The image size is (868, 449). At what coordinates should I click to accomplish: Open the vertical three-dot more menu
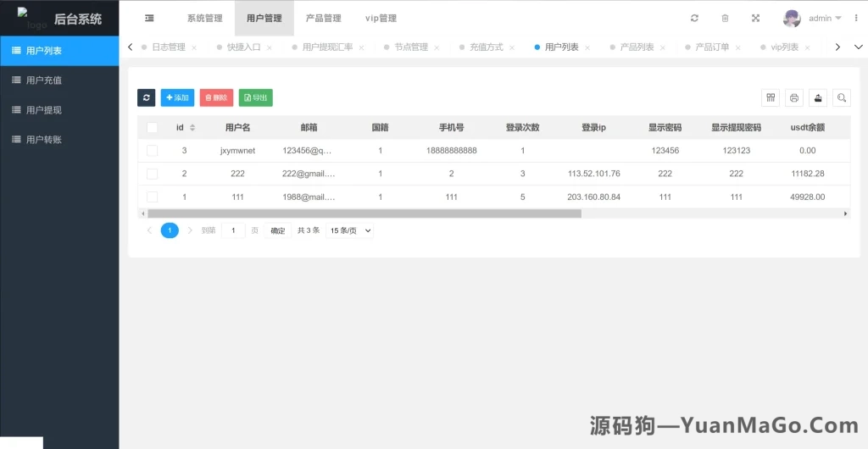pyautogui.click(x=856, y=19)
